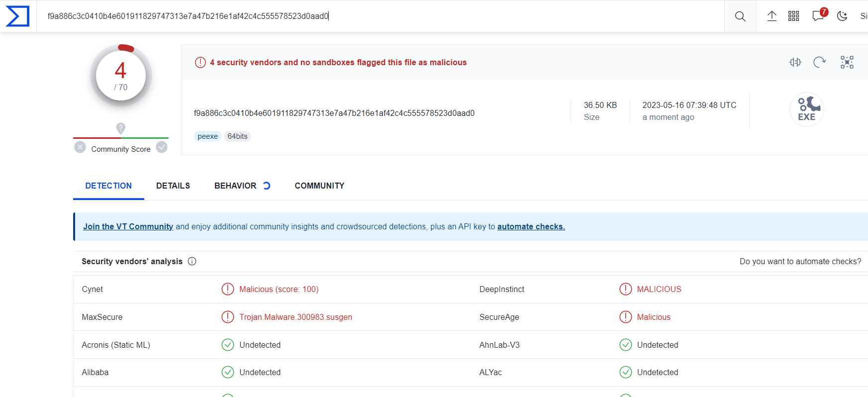The height and width of the screenshot is (397, 868).
Task: Click 'Do you want to automate checks?'
Action: (x=800, y=261)
